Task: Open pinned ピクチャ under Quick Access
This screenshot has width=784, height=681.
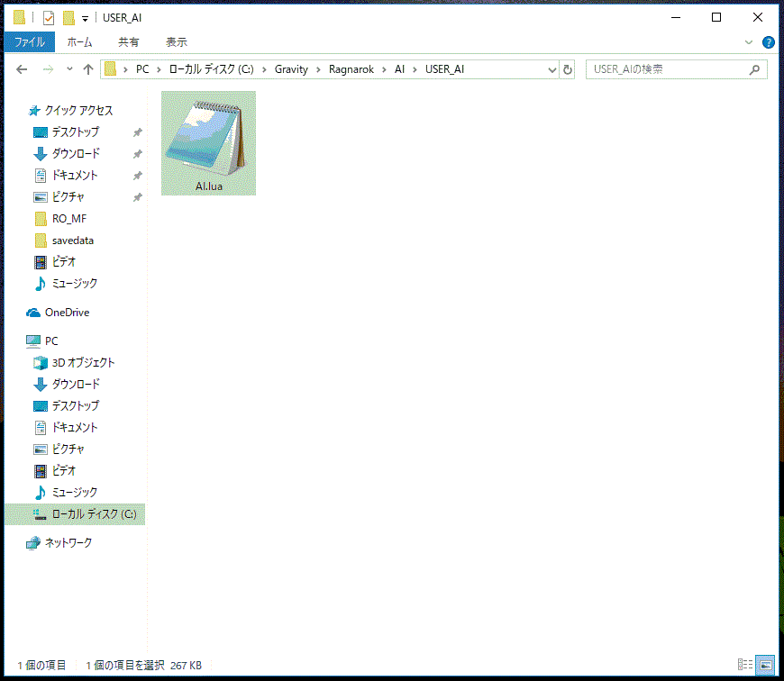Action: click(68, 197)
